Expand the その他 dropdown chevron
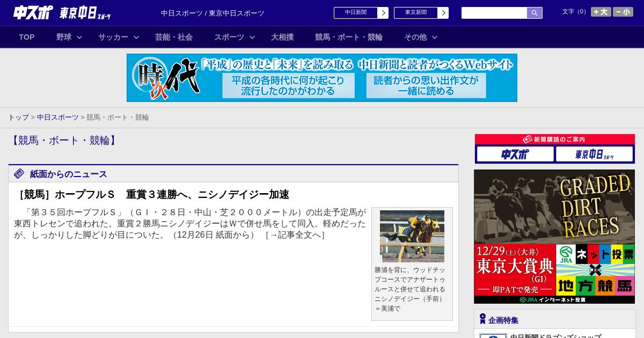The height and width of the screenshot is (338, 644). [435, 37]
